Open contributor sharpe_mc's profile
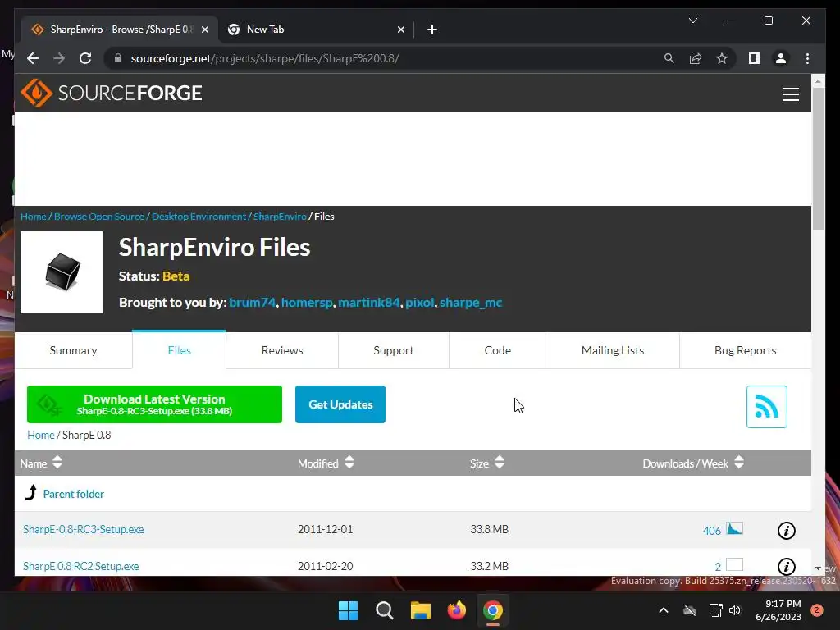 pyautogui.click(x=471, y=303)
